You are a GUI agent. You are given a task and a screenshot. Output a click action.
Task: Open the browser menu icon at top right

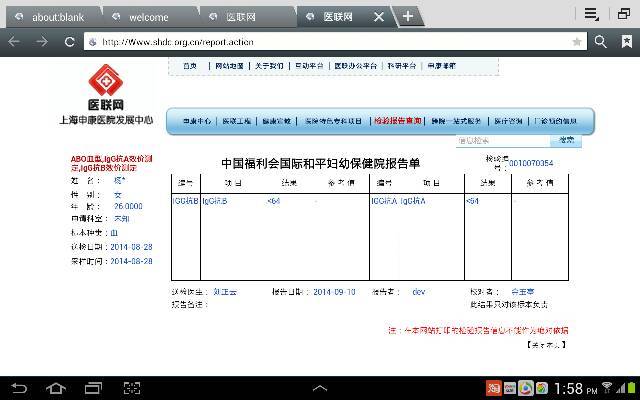592,14
